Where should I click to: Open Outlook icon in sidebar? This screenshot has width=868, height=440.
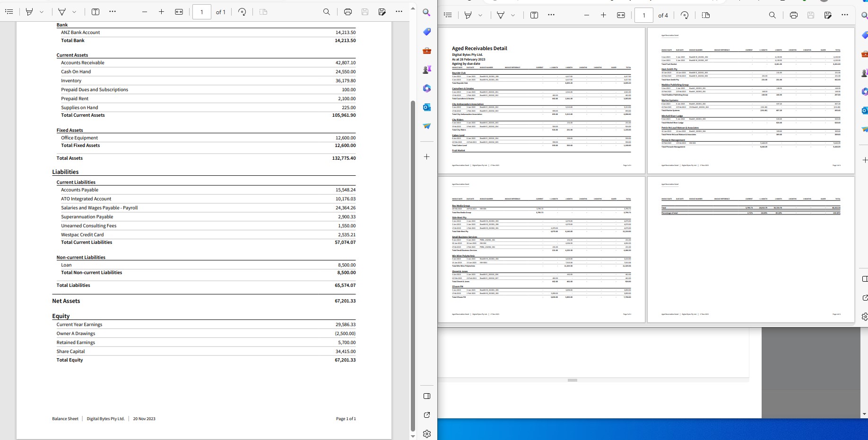[426, 107]
